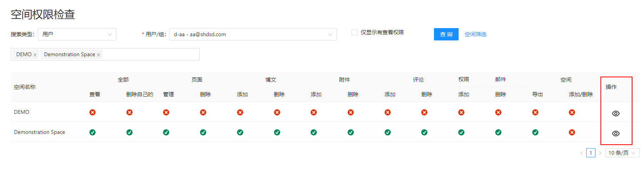Go to previous page arrow
The image size is (644, 192).
[582, 153]
